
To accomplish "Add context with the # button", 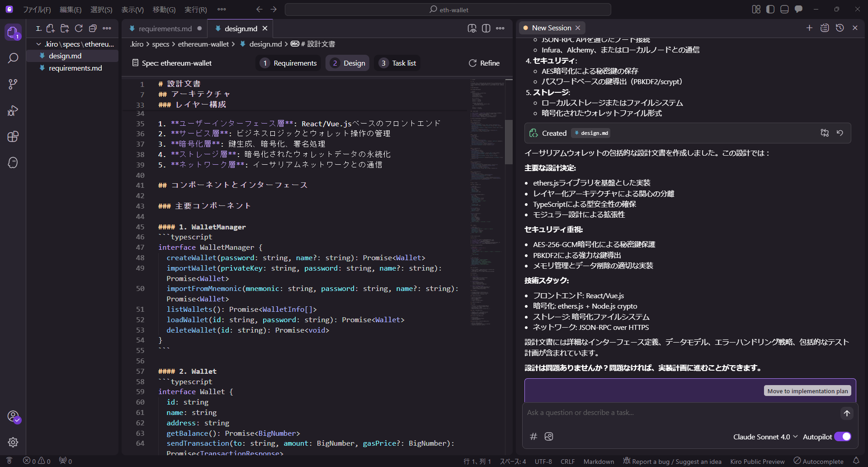I will coord(533,437).
